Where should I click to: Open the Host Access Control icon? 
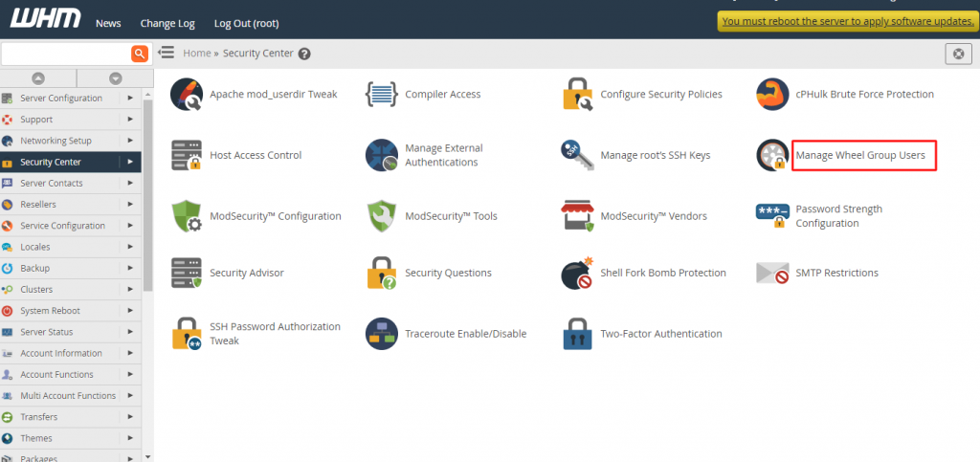coord(186,155)
